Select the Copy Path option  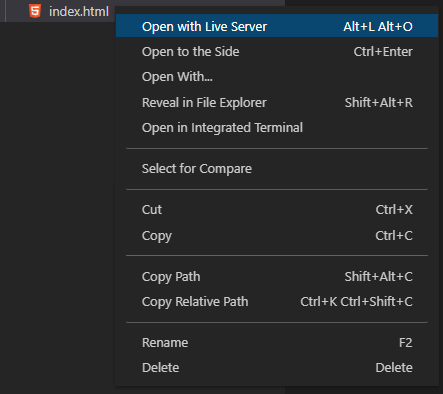(277, 276)
